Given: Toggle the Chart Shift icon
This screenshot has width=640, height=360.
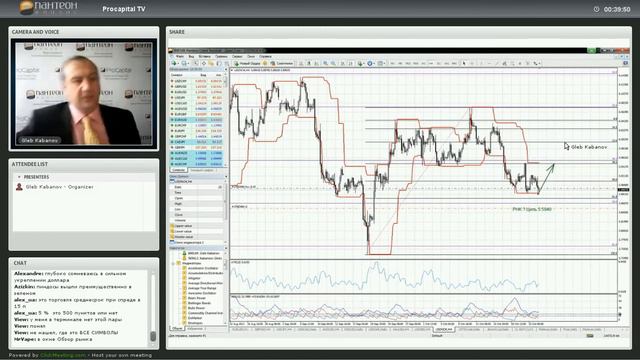Looking at the screenshot, I should pyautogui.click(x=351, y=63).
